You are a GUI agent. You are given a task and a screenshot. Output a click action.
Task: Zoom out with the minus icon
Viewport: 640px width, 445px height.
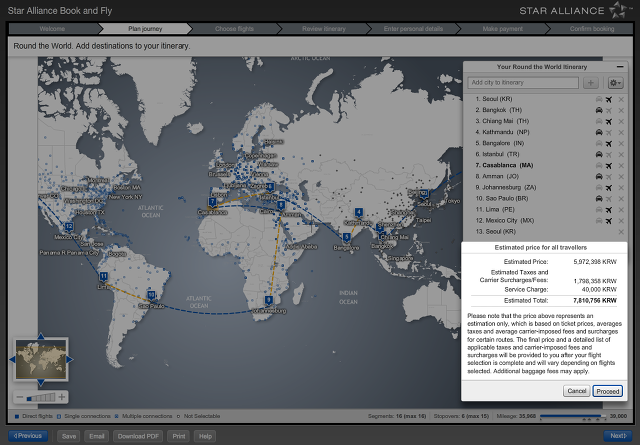pyautogui.click(x=20, y=397)
